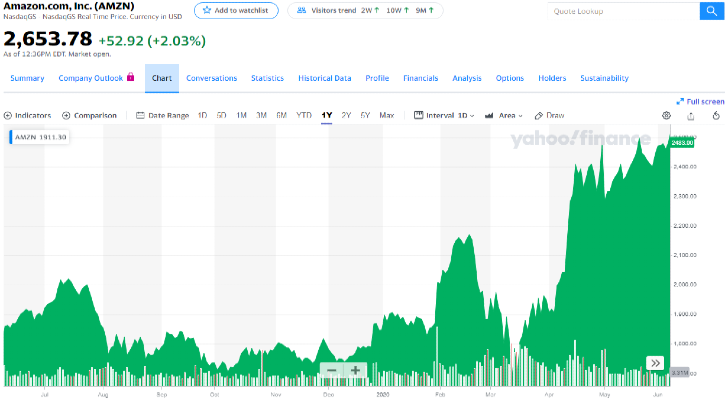Open the Date Range picker
The width and height of the screenshot is (728, 400).
162,116
